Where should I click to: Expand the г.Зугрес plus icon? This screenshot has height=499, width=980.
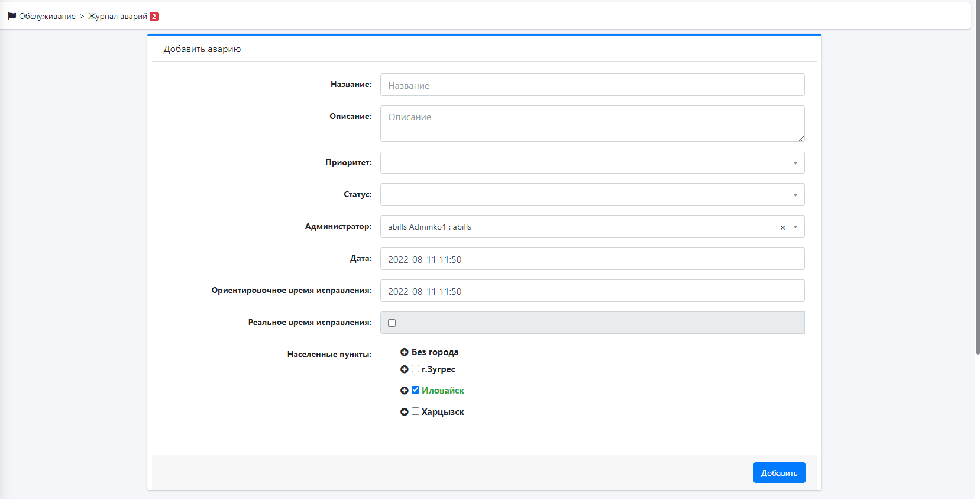[x=405, y=369]
